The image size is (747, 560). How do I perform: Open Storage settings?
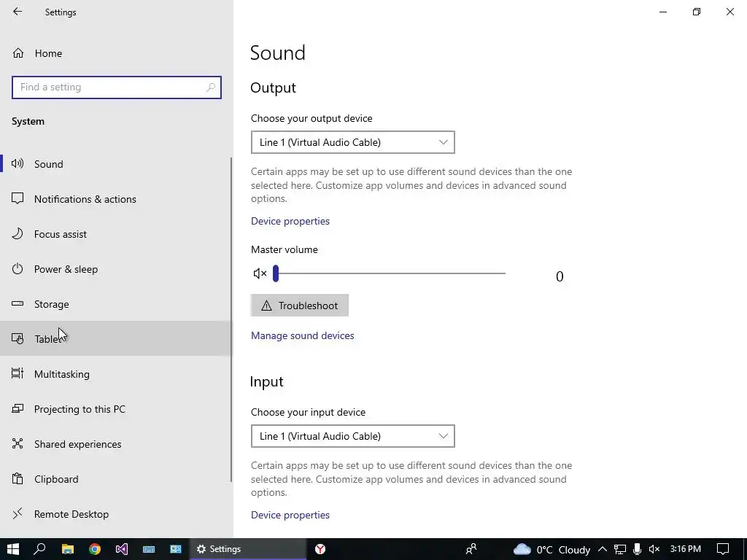pos(115,304)
